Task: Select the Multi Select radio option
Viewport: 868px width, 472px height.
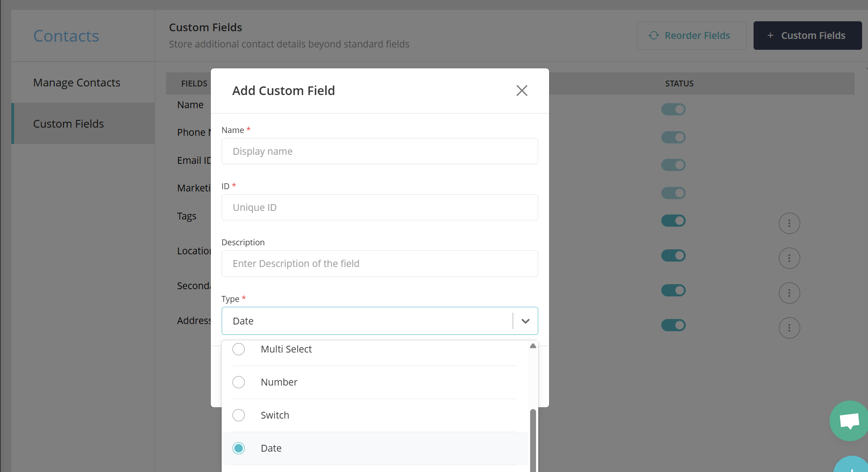Action: click(x=238, y=349)
